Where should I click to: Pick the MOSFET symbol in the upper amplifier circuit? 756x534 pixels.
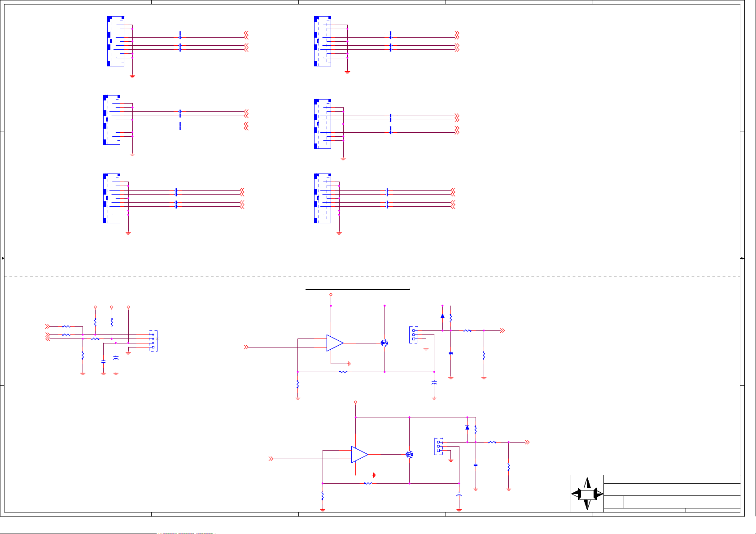point(385,343)
